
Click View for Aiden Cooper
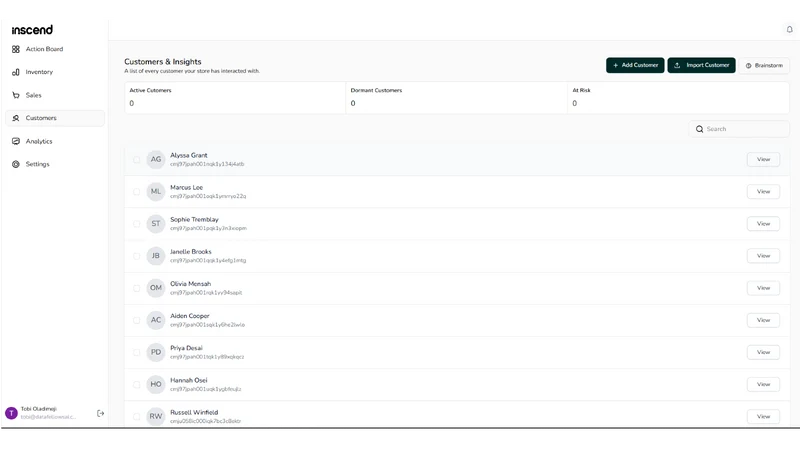(763, 320)
